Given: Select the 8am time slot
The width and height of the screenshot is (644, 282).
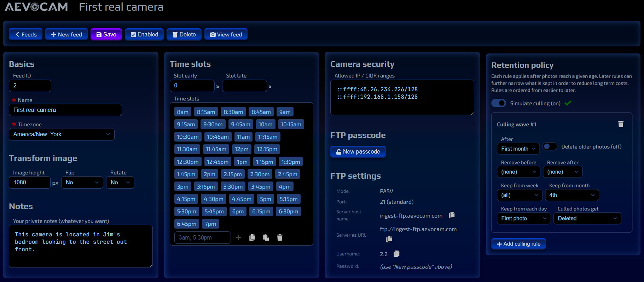Looking at the screenshot, I should 182,112.
